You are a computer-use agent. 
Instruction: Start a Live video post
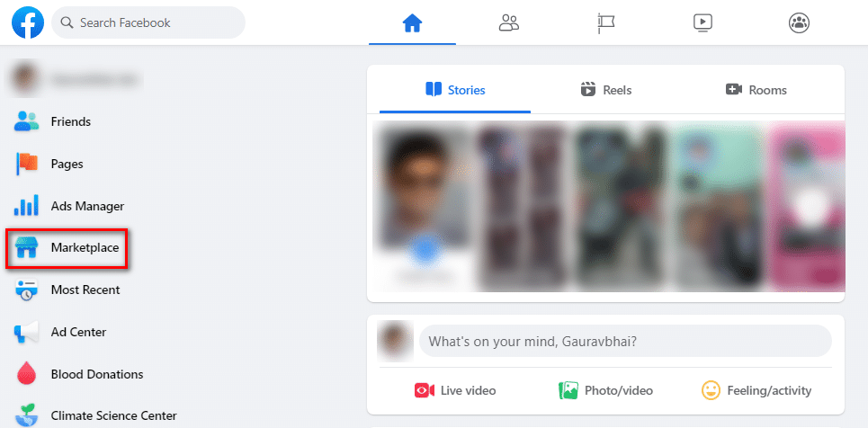tap(455, 390)
